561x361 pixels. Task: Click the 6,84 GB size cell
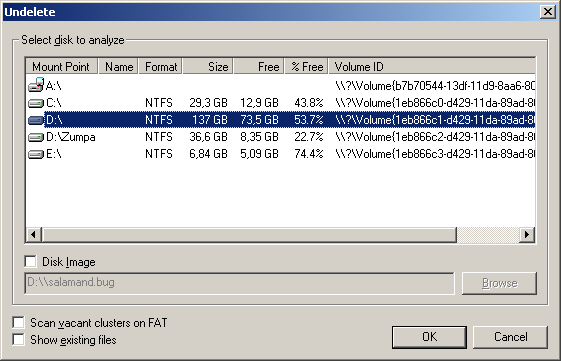(209, 154)
